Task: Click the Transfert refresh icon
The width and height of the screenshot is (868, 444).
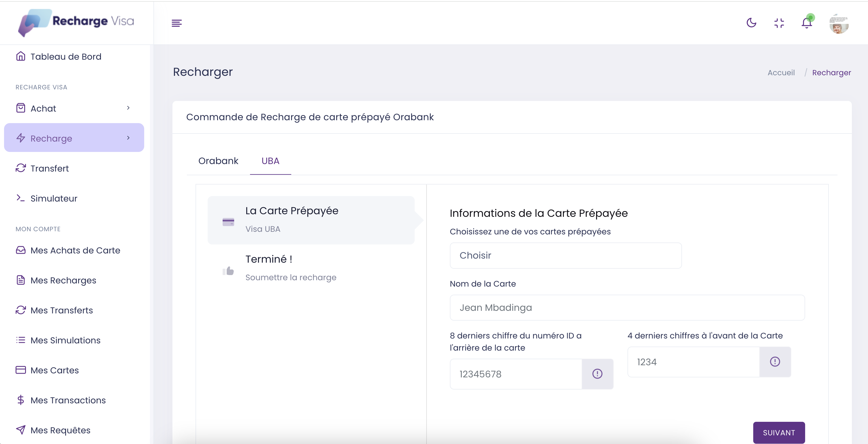Action: click(x=20, y=168)
